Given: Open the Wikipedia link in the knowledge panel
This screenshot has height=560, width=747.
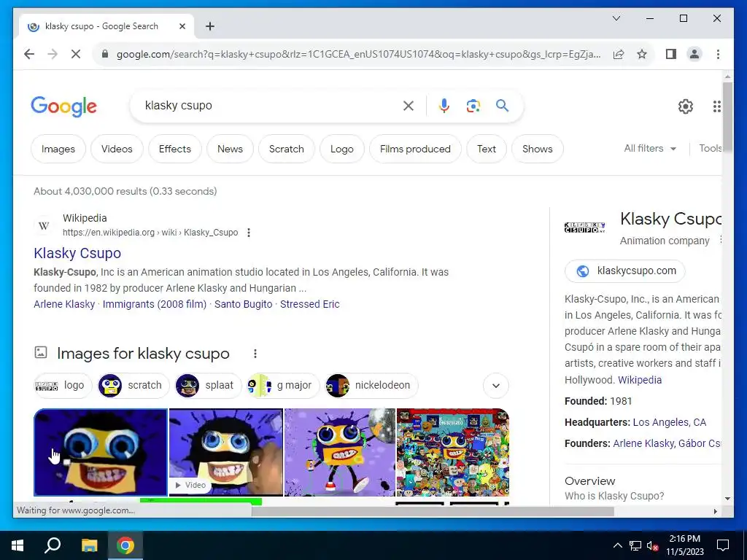Looking at the screenshot, I should click(x=639, y=379).
